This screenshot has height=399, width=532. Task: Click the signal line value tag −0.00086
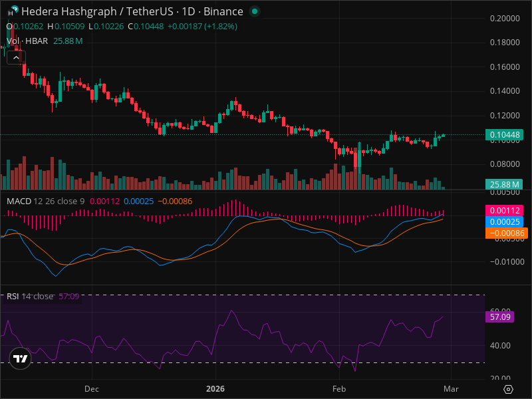click(x=507, y=233)
